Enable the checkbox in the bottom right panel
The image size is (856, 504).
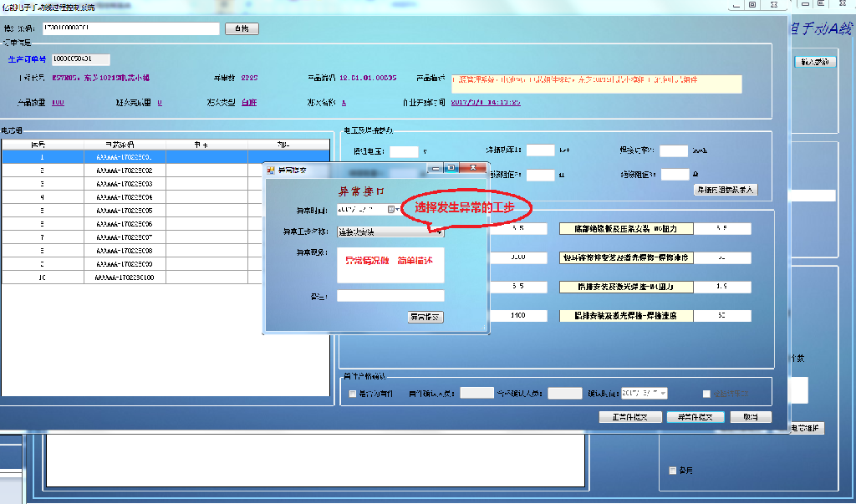(673, 470)
